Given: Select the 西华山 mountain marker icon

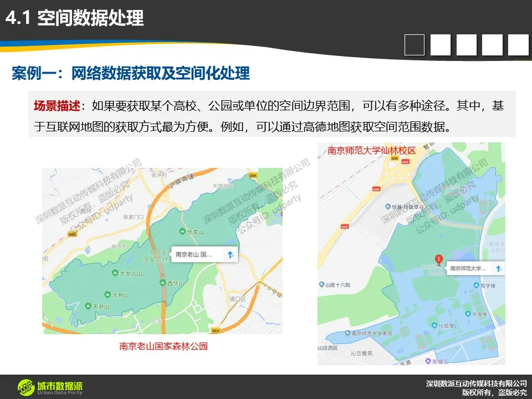Looking at the screenshot, I should 163,283.
